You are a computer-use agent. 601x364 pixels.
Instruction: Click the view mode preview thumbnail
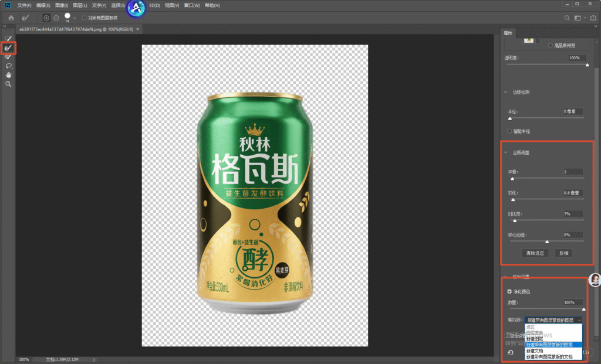click(529, 40)
